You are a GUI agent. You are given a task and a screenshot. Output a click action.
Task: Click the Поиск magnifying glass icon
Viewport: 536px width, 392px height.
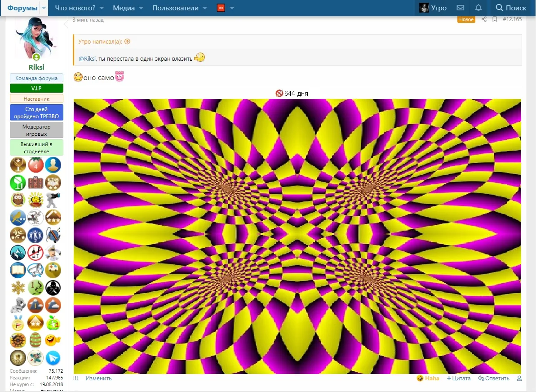click(499, 8)
